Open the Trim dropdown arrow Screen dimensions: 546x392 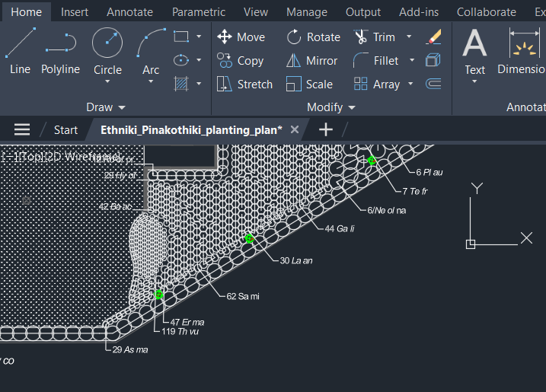[409, 37]
